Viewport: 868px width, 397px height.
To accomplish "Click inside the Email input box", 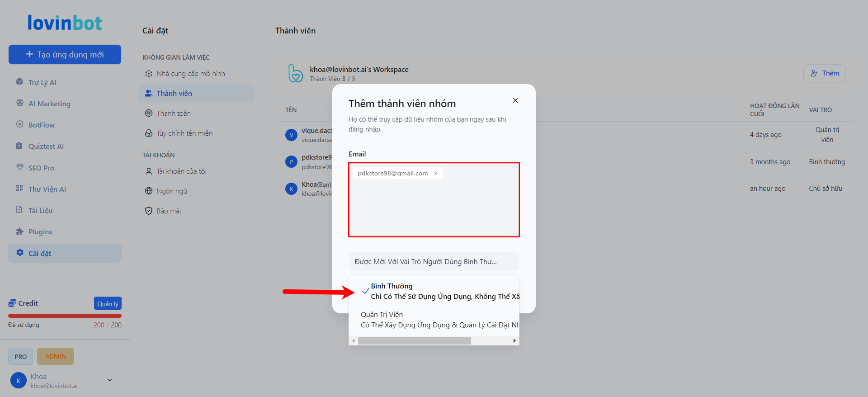I will [434, 208].
